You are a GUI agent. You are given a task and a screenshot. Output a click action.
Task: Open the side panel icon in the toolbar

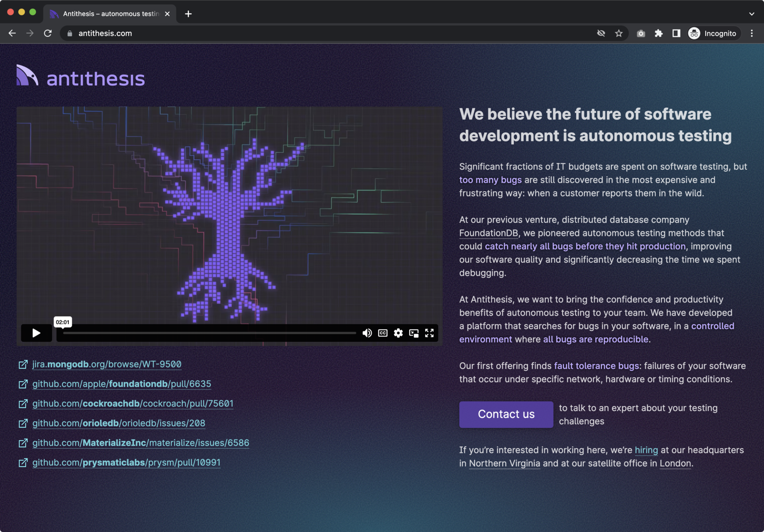(676, 33)
